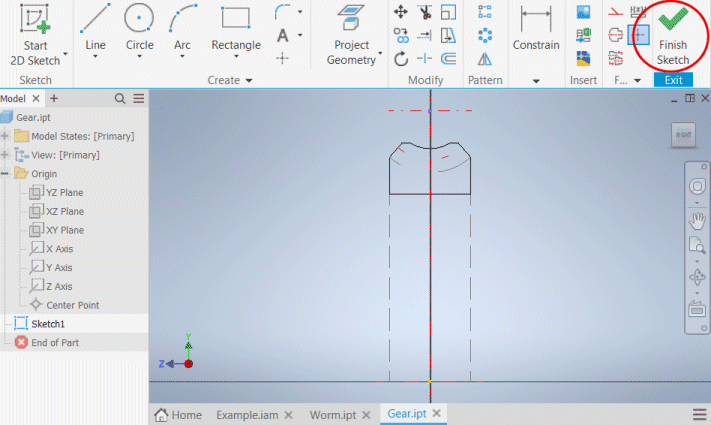Select YZ Plane in the browser tree
This screenshot has height=425, width=711.
[64, 192]
